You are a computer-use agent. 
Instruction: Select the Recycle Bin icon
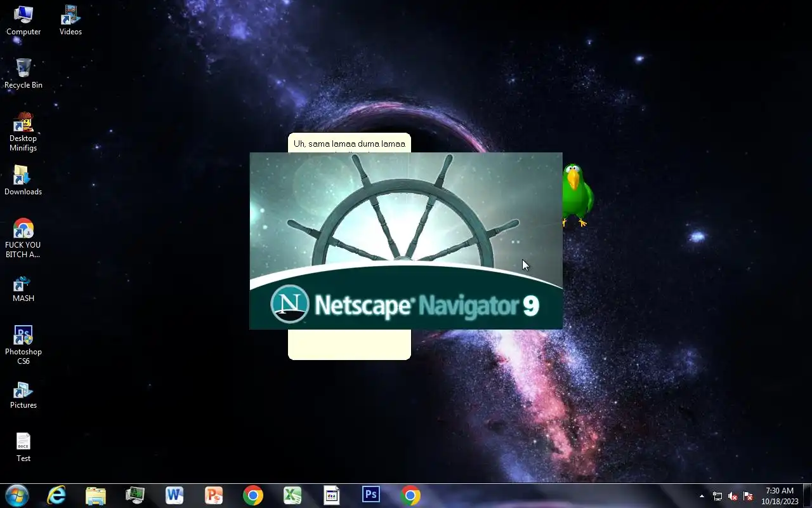(23, 74)
